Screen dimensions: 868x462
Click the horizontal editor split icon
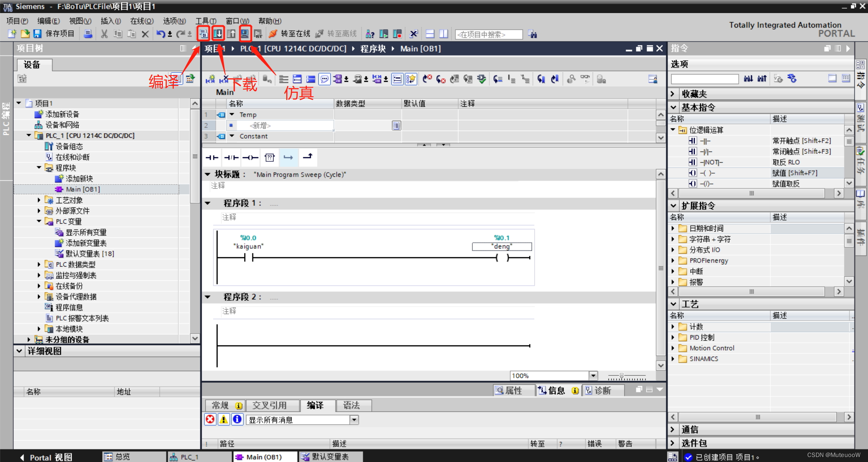pyautogui.click(x=430, y=34)
